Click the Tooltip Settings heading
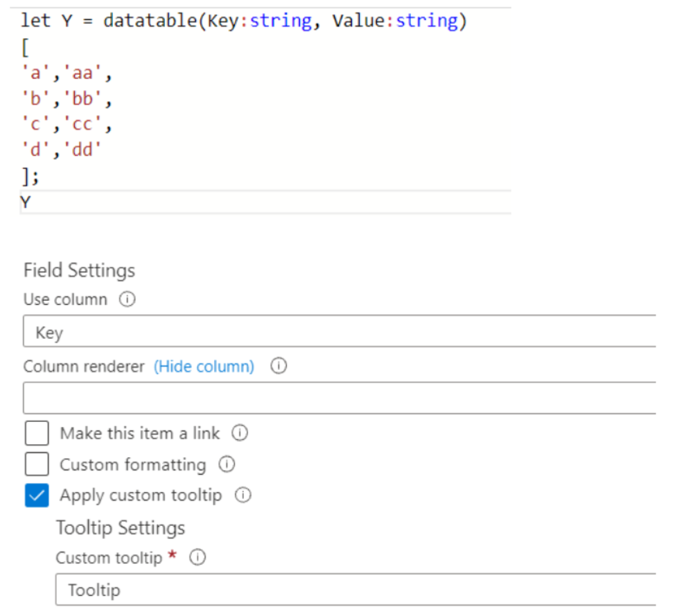This screenshot has height=616, width=693. tap(120, 527)
